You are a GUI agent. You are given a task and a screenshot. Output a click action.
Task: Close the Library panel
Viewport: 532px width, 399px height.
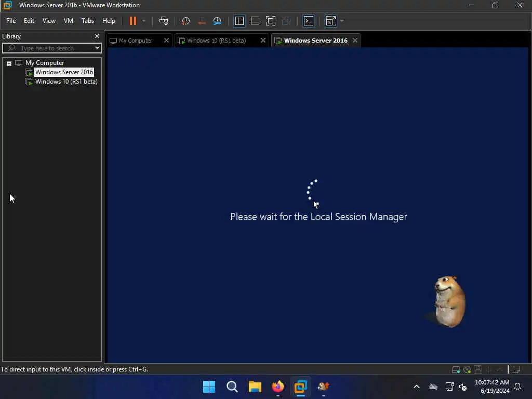point(97,36)
